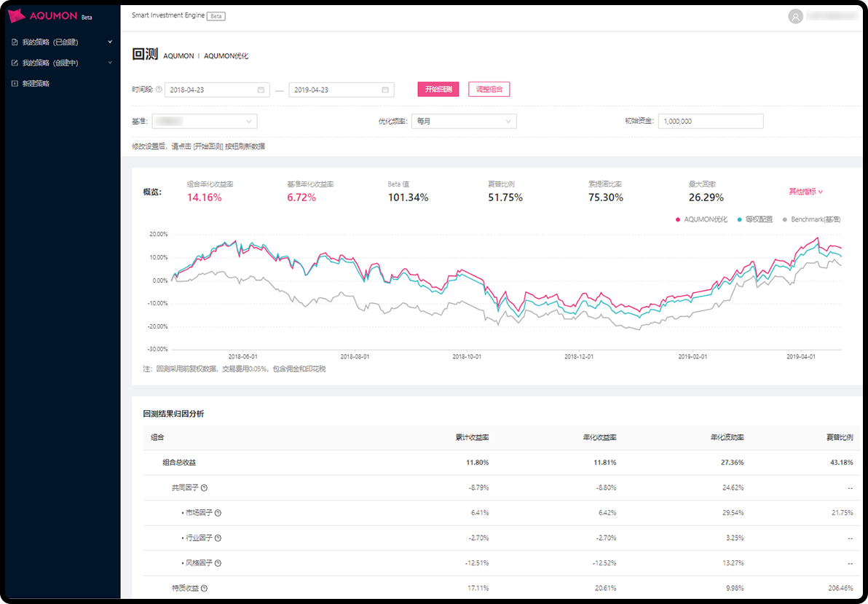Select 新建策略 in the sidebar

(x=36, y=84)
